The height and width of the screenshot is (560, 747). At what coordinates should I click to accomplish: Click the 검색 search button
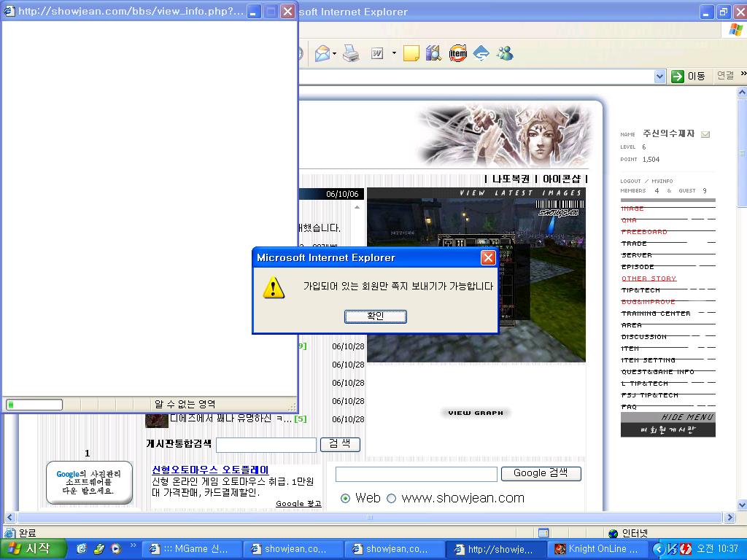point(340,444)
